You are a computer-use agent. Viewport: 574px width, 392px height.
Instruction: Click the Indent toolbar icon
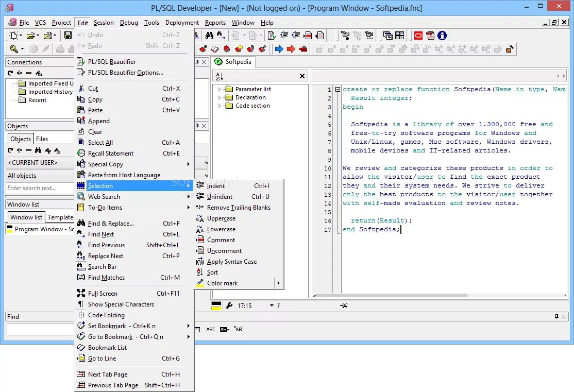tap(284, 35)
